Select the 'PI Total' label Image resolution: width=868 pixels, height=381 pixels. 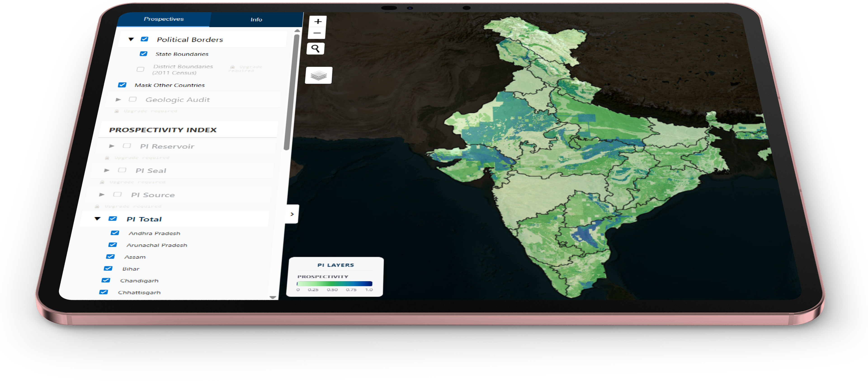(144, 219)
